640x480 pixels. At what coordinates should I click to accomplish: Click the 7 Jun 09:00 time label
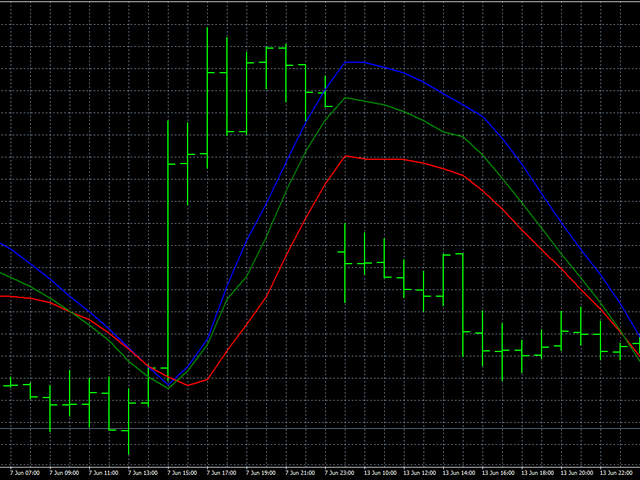click(x=64, y=472)
